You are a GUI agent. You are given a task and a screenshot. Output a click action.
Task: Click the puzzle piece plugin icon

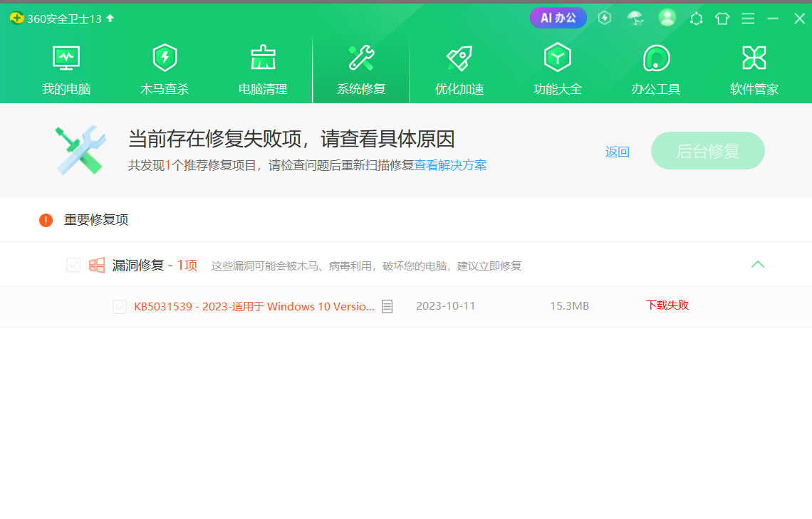pos(697,19)
